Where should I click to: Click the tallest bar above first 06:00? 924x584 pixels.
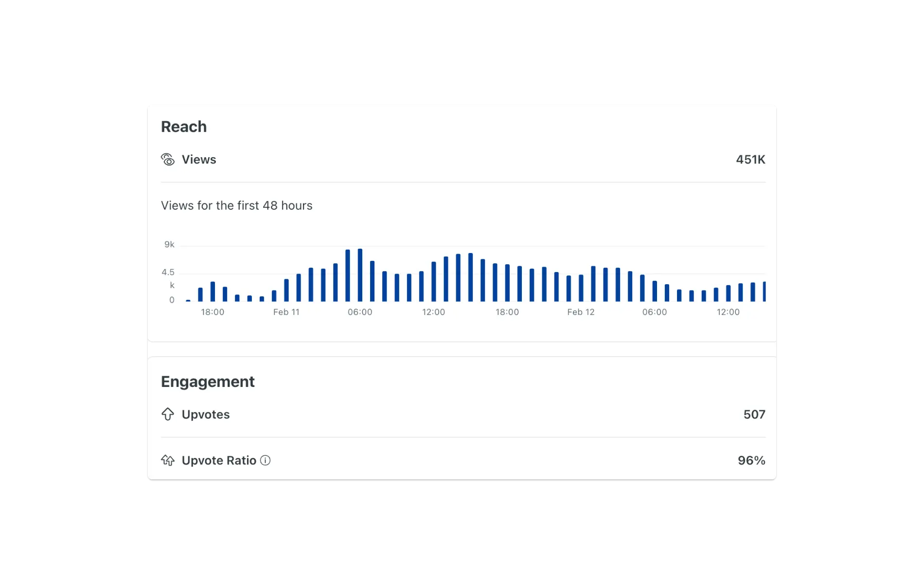[x=360, y=275]
